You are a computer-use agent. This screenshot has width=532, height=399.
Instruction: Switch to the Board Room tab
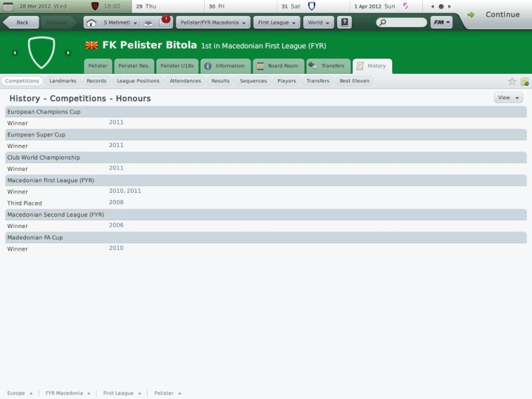point(279,66)
